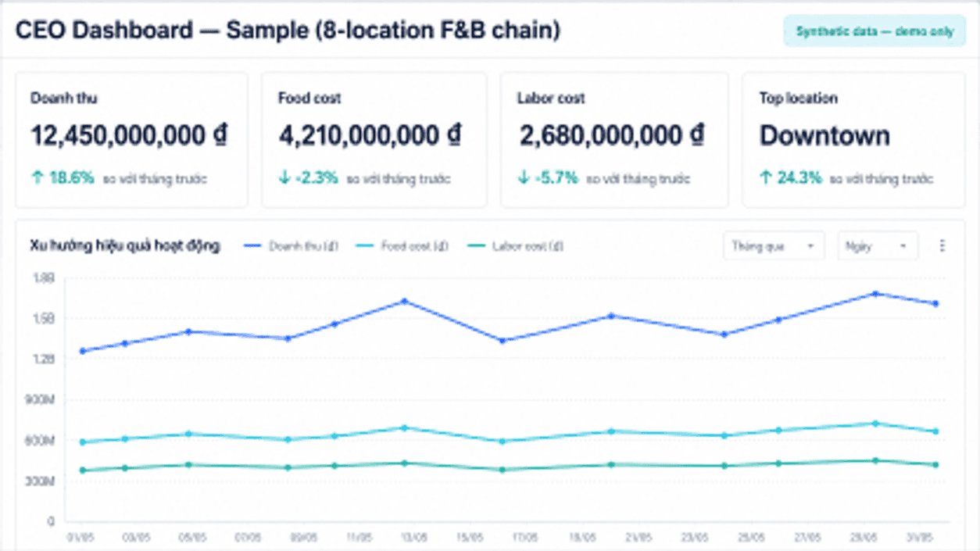Toggle the Food cost (đ) legend series
This screenshot has width=980, height=551.
pyautogui.click(x=402, y=246)
